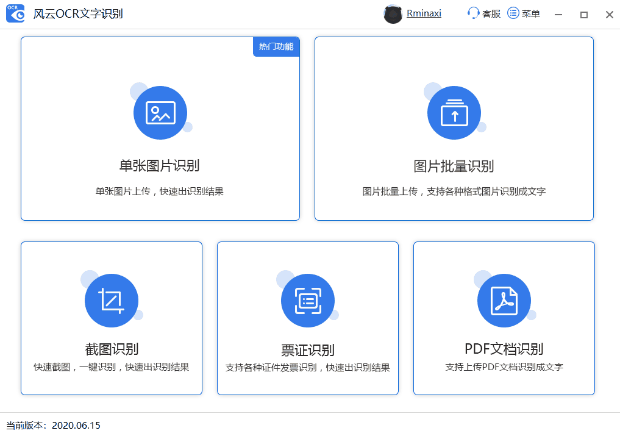620x436 pixels.
Task: Select the 单张图片识别 title
Action: click(x=159, y=166)
